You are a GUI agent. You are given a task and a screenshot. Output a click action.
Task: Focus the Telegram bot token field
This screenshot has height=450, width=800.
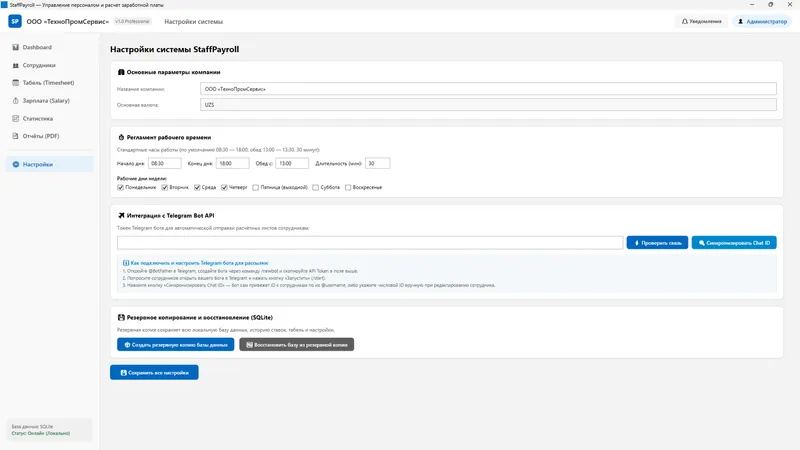tap(370, 243)
